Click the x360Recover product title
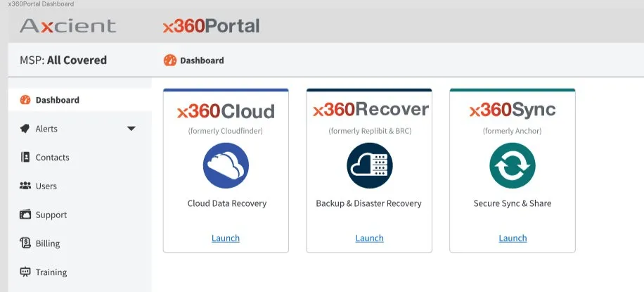 [x=371, y=109]
